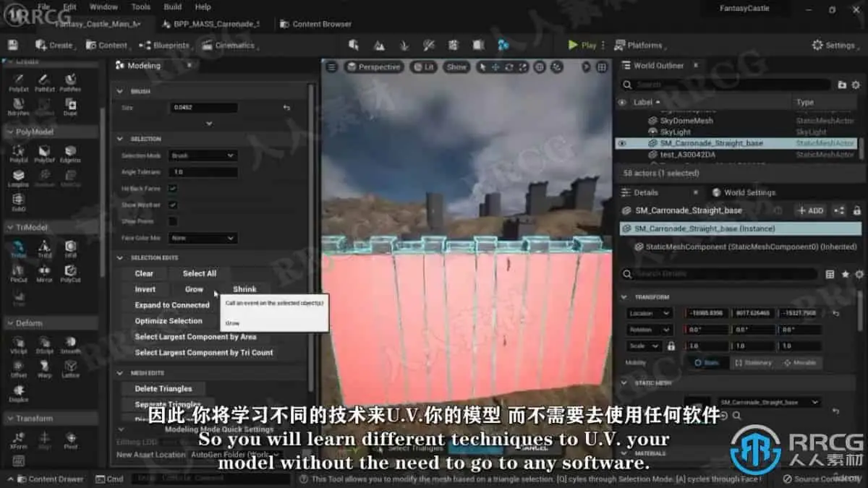Select the PolyDef tool icon
Screen dimensions: 868x488
pos(44,153)
